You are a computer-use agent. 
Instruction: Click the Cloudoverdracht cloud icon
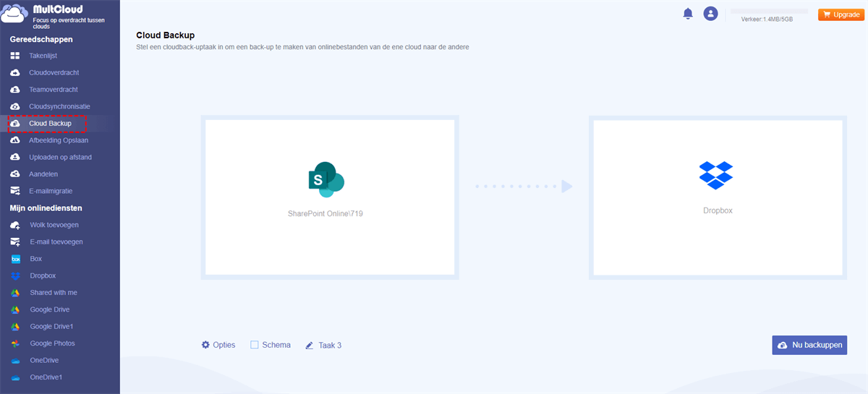coord(15,72)
